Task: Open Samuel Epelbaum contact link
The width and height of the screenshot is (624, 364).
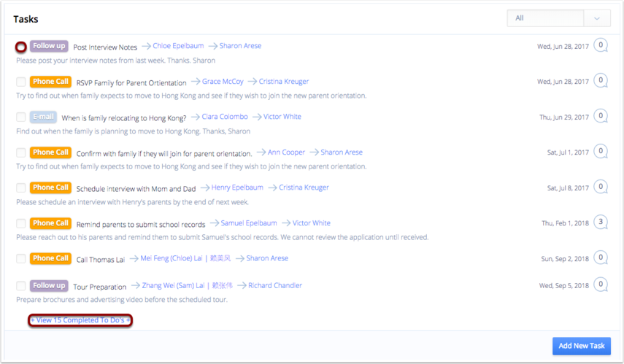Action: coord(249,223)
